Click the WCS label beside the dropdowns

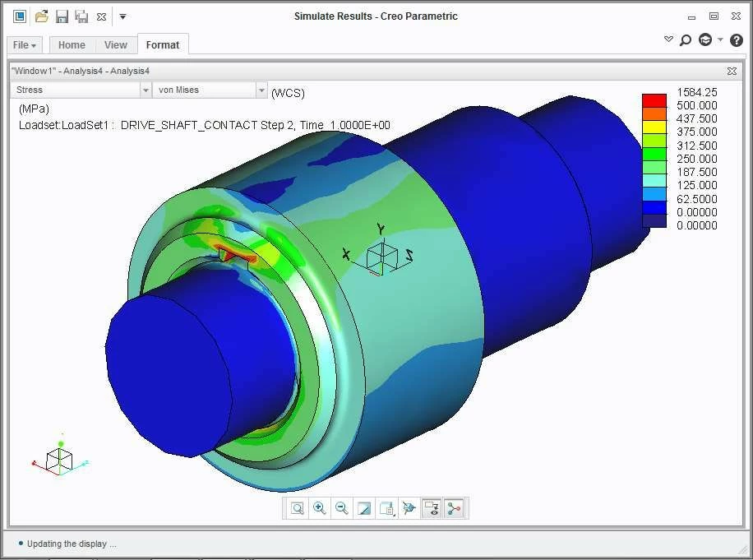[x=289, y=93]
